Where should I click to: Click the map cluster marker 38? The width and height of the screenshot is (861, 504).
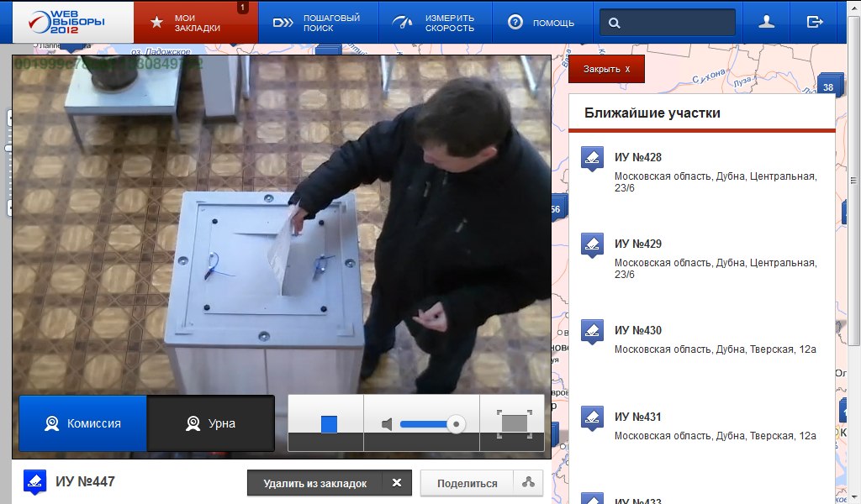click(828, 87)
